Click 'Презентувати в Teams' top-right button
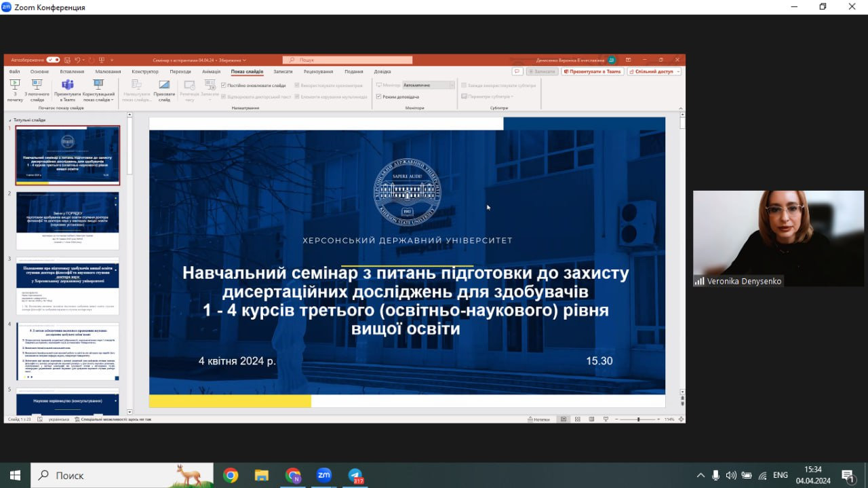868x488 pixels. (593, 71)
